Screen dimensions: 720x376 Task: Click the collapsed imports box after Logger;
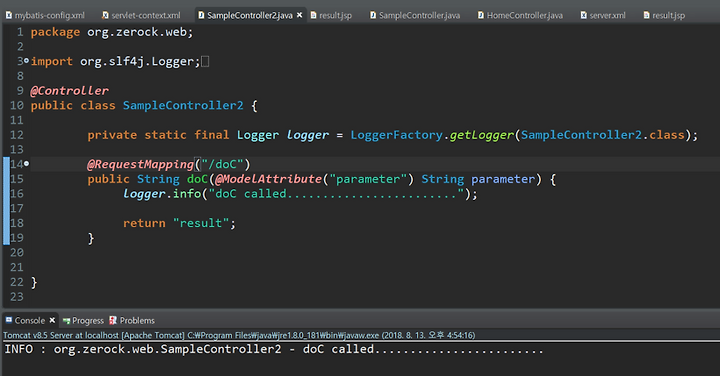coord(205,62)
